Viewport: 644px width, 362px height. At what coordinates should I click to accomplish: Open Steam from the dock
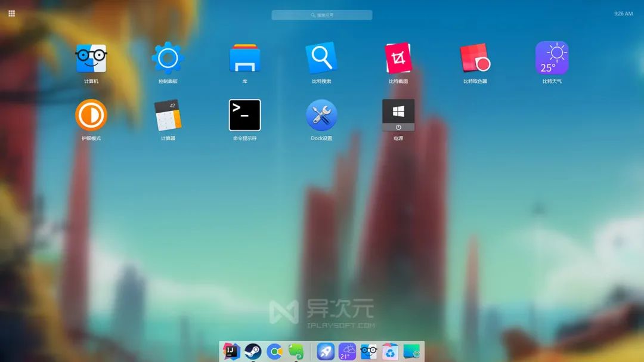(253, 352)
